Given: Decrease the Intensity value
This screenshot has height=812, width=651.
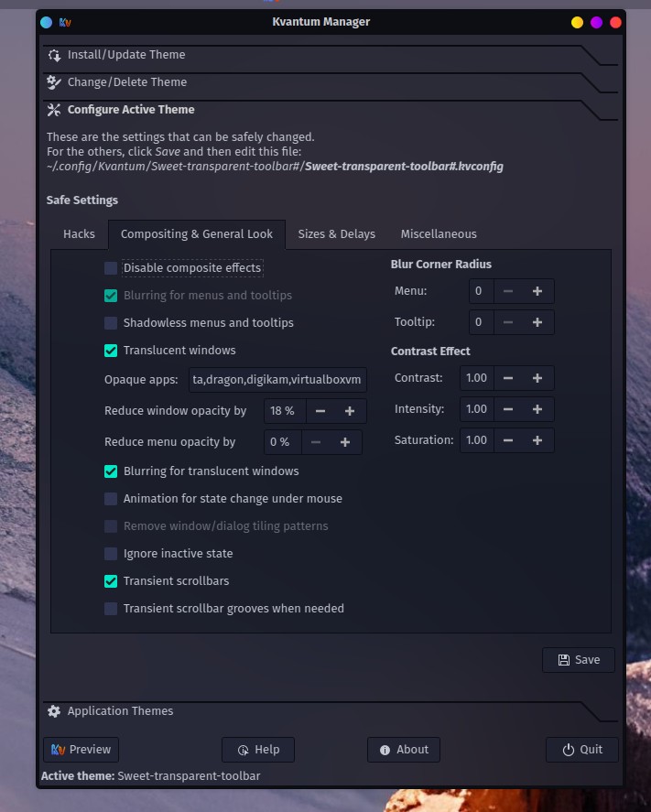Looking at the screenshot, I should (508, 409).
